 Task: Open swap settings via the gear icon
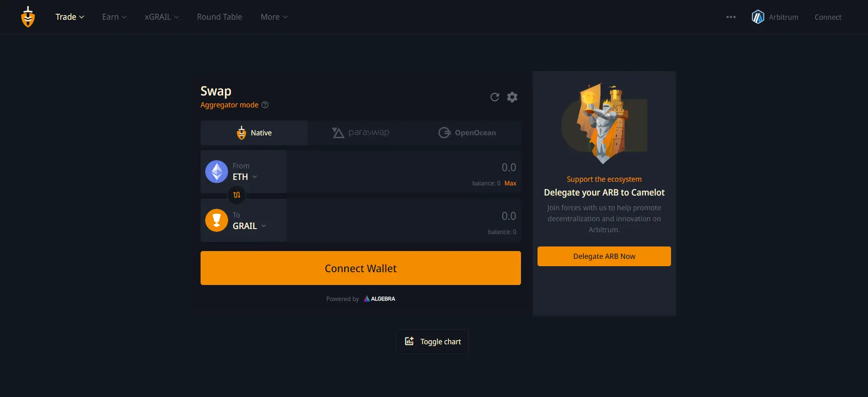pyautogui.click(x=512, y=97)
